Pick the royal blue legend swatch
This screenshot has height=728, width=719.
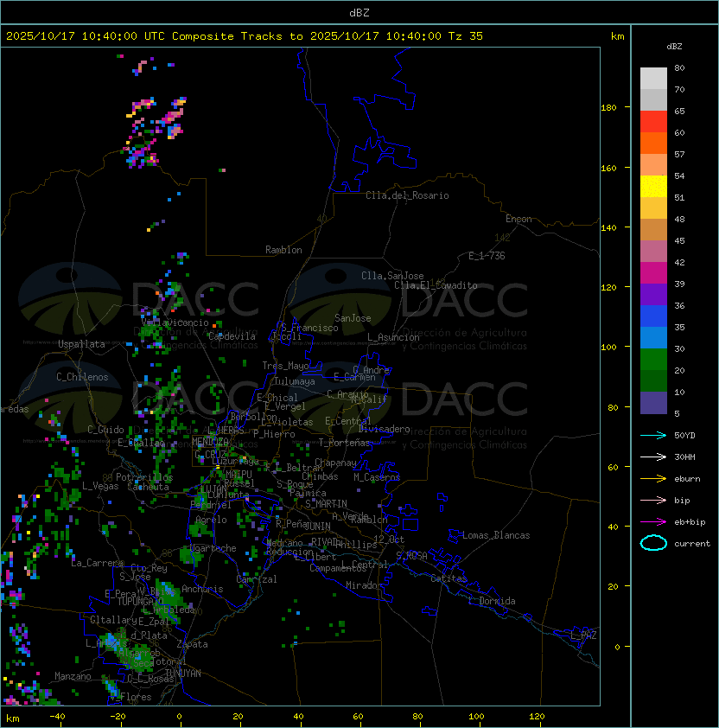(x=653, y=316)
